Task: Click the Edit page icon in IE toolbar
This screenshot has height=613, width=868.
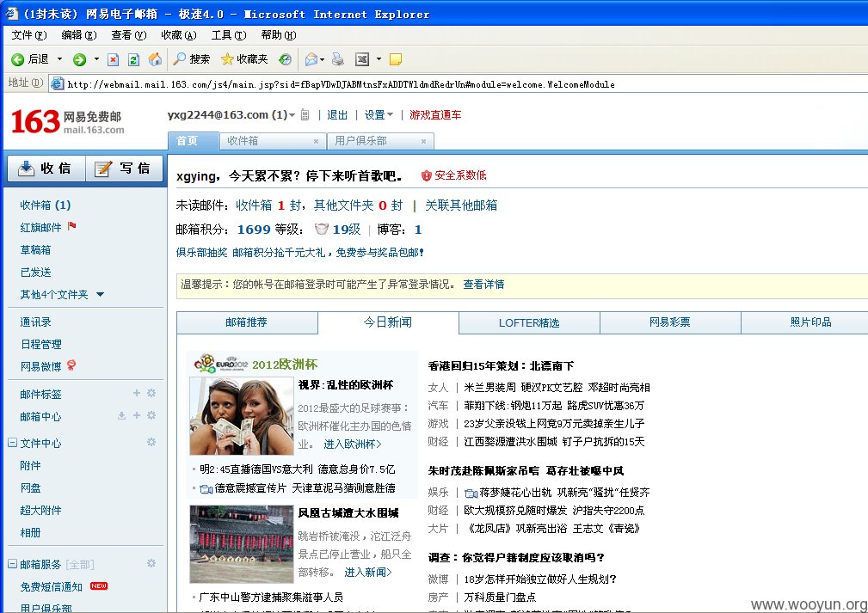Action: pos(362,59)
